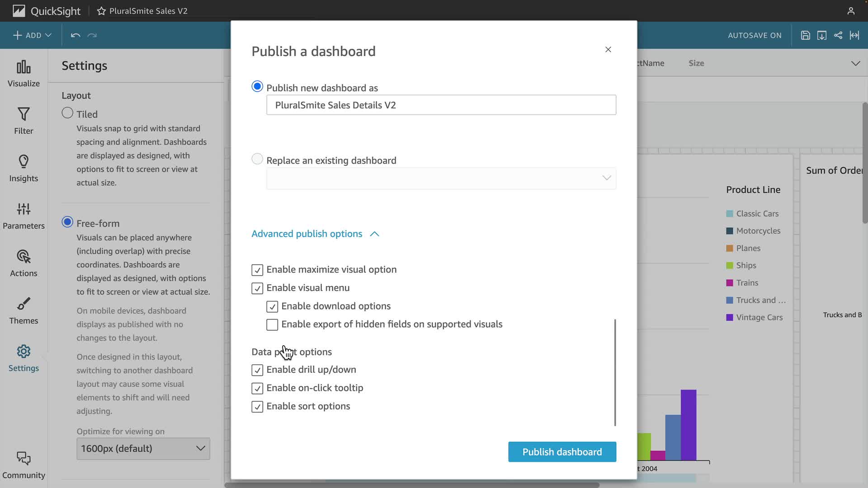868x488 pixels.
Task: Click the QuickSight home logo
Action: (19, 11)
